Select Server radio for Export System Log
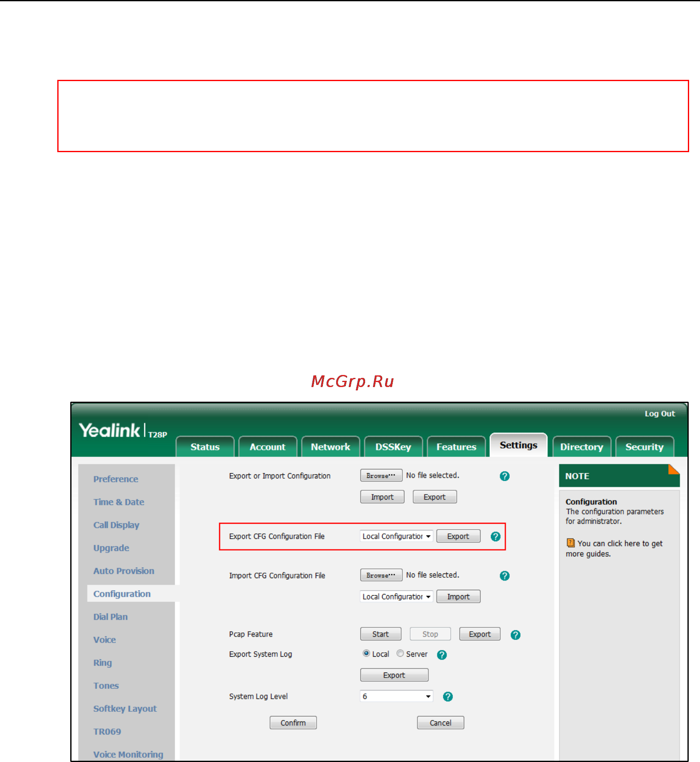The image size is (700, 762). coord(400,653)
